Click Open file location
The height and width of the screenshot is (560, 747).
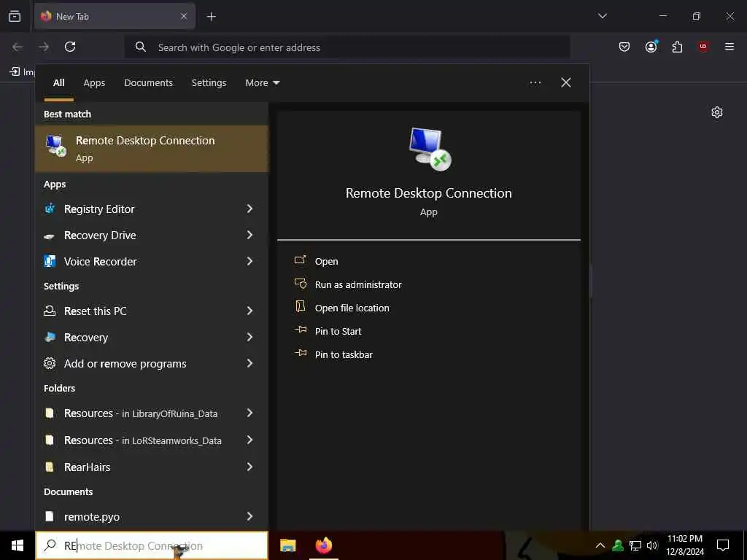click(x=352, y=308)
